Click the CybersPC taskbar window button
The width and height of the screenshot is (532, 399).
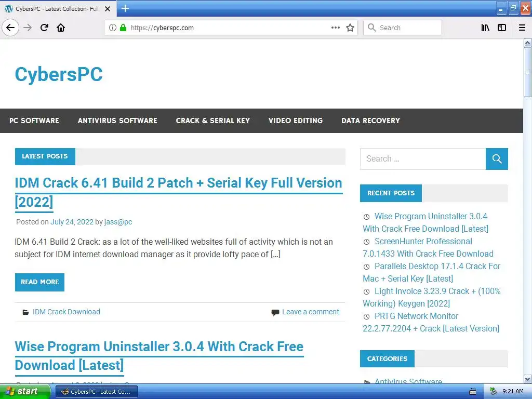click(96, 392)
